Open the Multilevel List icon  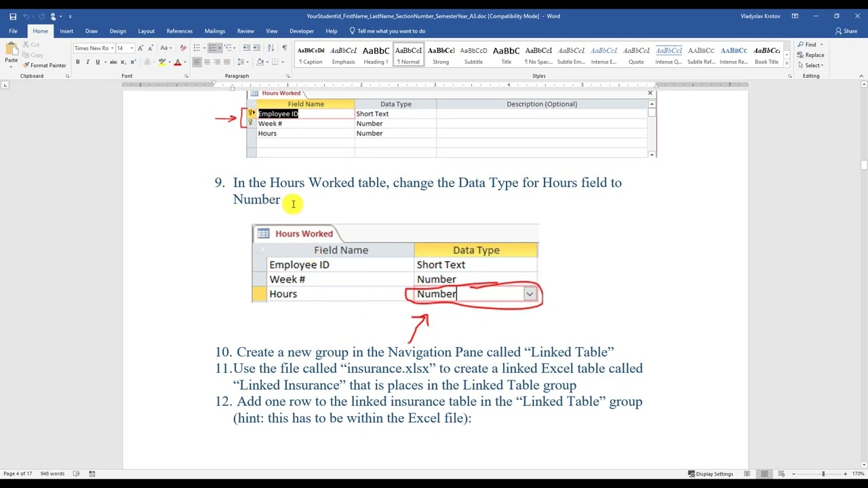pyautogui.click(x=229, y=48)
